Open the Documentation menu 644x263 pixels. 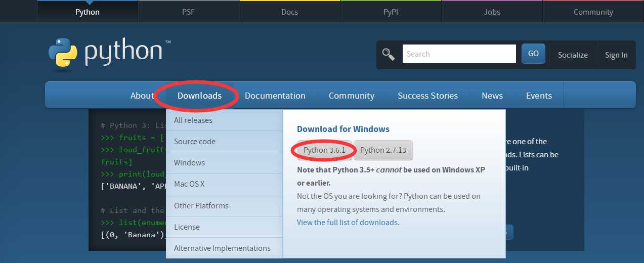pos(275,96)
